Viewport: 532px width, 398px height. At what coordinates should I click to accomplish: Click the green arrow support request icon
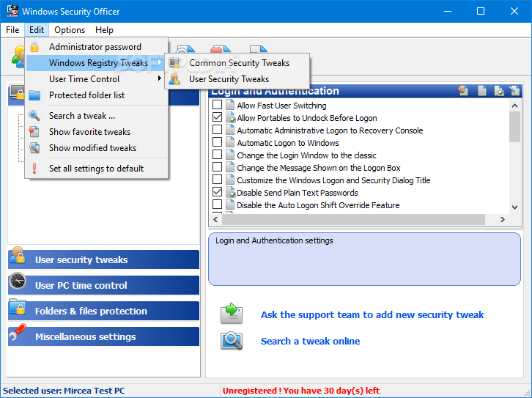point(232,313)
